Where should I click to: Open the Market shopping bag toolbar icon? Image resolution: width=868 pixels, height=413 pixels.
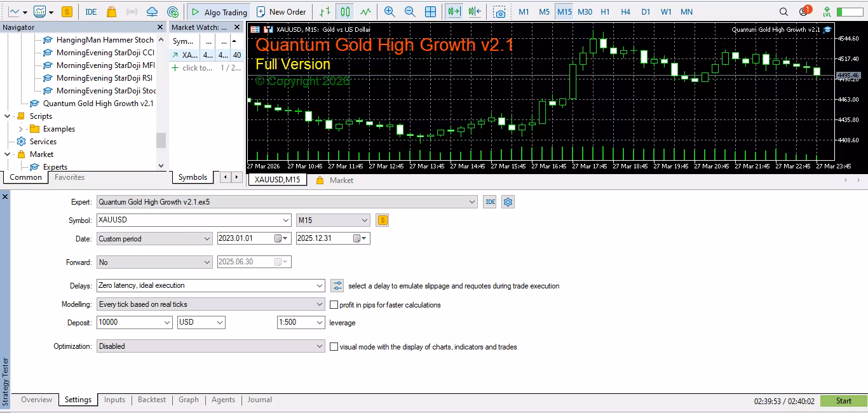tap(111, 11)
